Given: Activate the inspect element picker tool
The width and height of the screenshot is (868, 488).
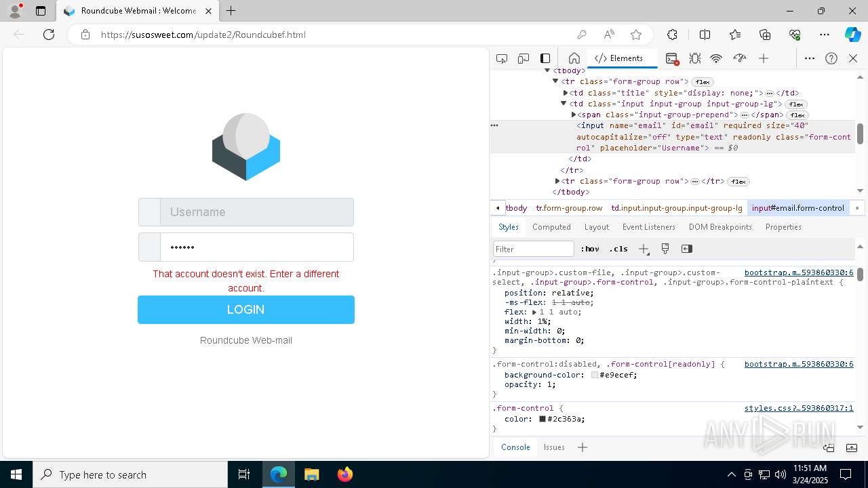Looking at the screenshot, I should coord(502,58).
